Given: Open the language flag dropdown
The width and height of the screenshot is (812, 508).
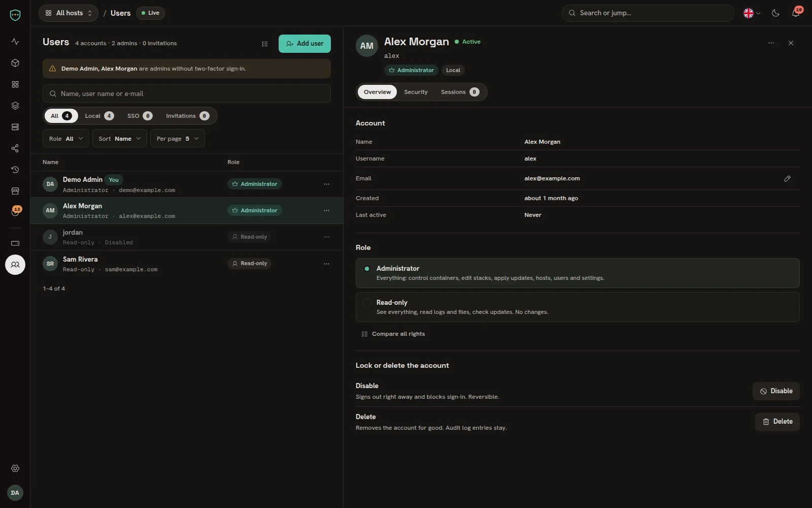Looking at the screenshot, I should 752,13.
